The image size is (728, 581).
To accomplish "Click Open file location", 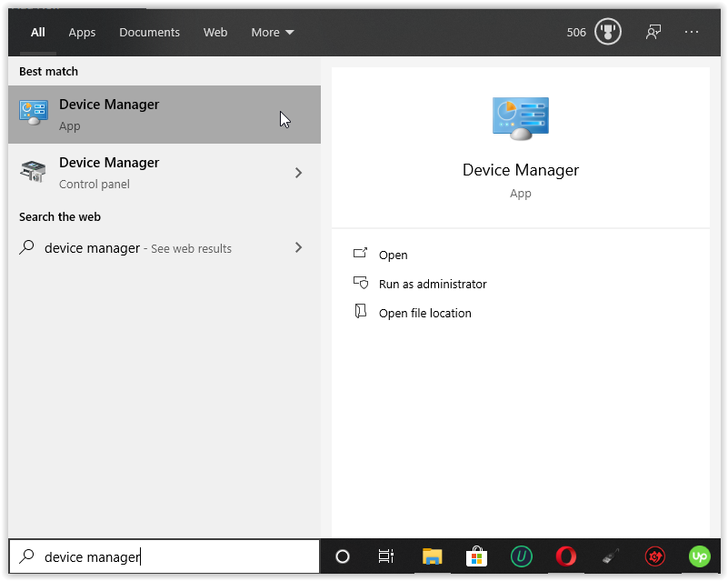I will pyautogui.click(x=424, y=314).
